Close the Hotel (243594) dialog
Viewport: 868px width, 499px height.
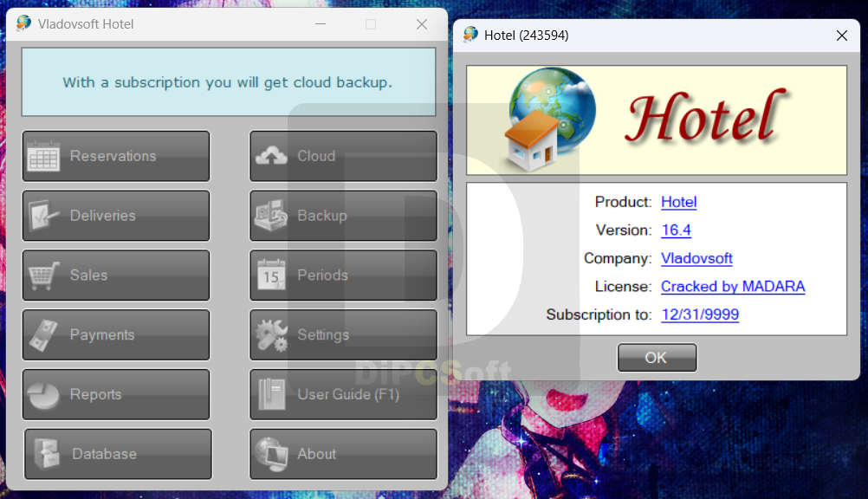(842, 36)
